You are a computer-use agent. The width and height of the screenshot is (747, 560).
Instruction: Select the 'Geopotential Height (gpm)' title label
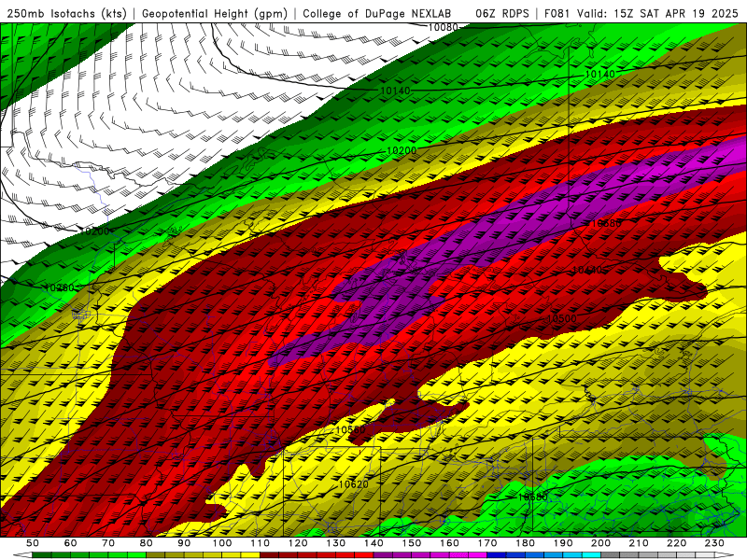click(215, 13)
